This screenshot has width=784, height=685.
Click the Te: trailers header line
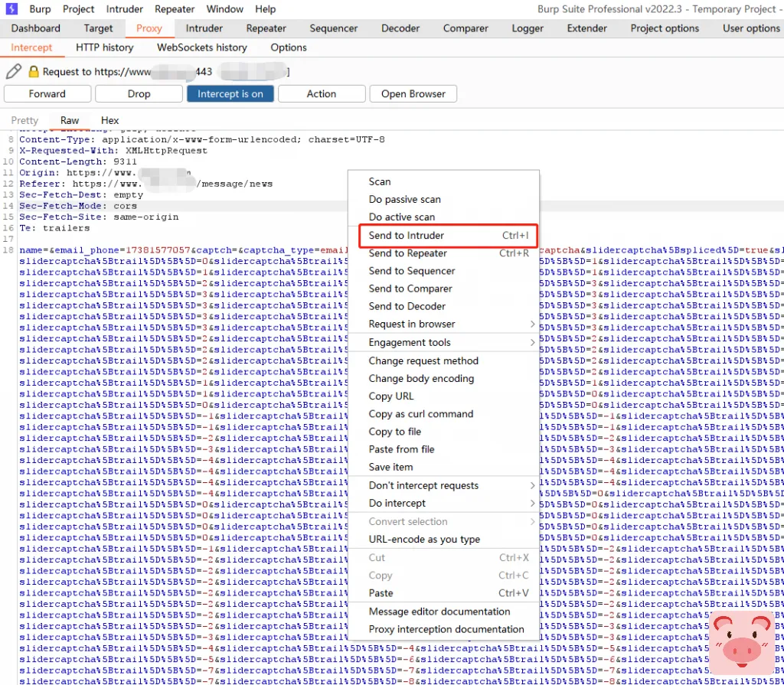[54, 228]
